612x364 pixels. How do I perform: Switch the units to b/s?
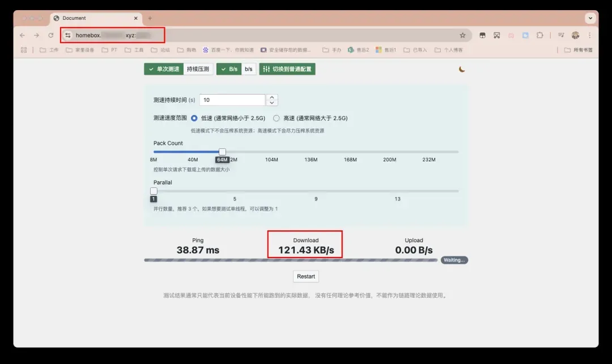pyautogui.click(x=249, y=69)
